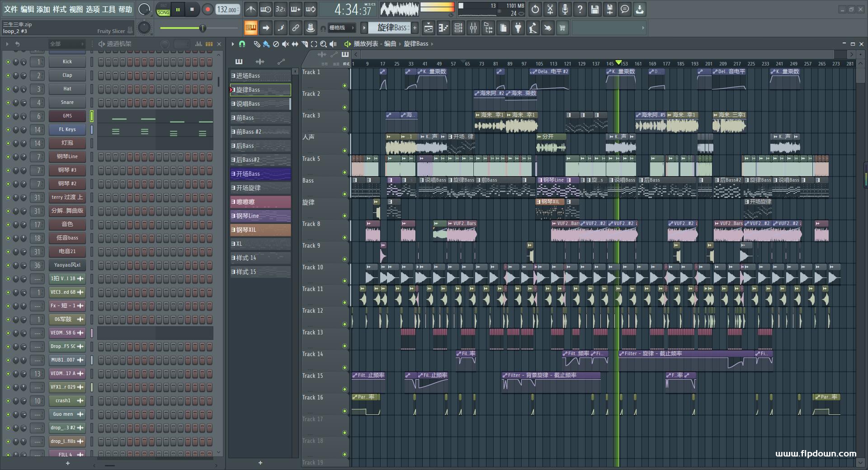The height and width of the screenshot is (470, 868).
Task: Enable wait for input before recording
Action: 265,9
